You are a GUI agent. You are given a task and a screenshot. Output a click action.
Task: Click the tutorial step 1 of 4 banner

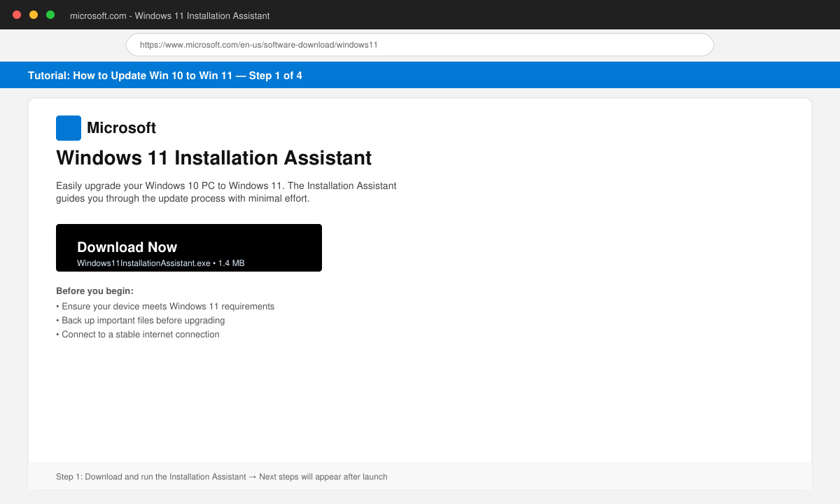(420, 75)
